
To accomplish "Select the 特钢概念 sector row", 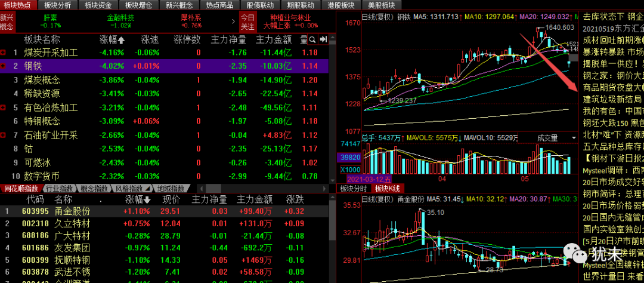I will (165, 121).
